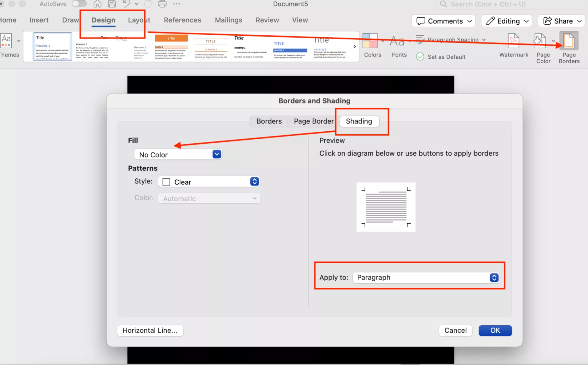Toggle the AutoSave switch
Image resolution: width=588 pixels, height=365 pixels.
79,4
